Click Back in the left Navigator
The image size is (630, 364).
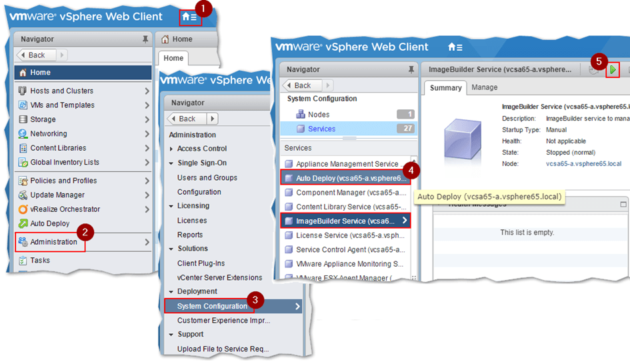pos(36,55)
